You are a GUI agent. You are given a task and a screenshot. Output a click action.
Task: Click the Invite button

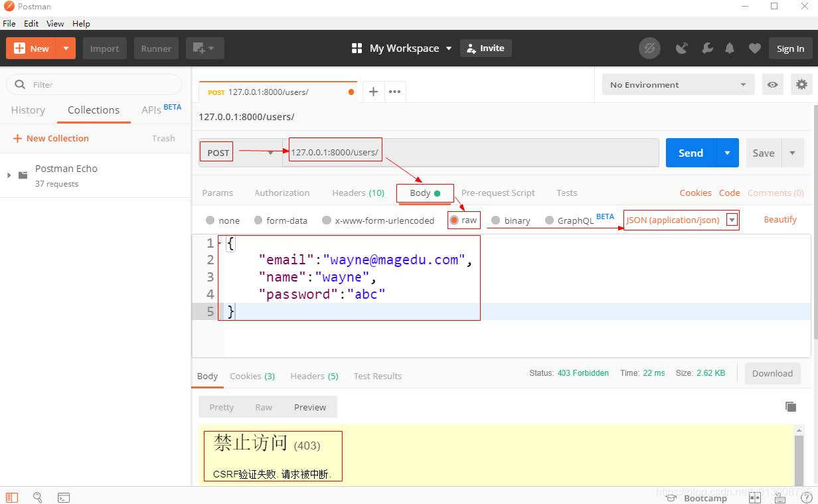[x=486, y=48]
